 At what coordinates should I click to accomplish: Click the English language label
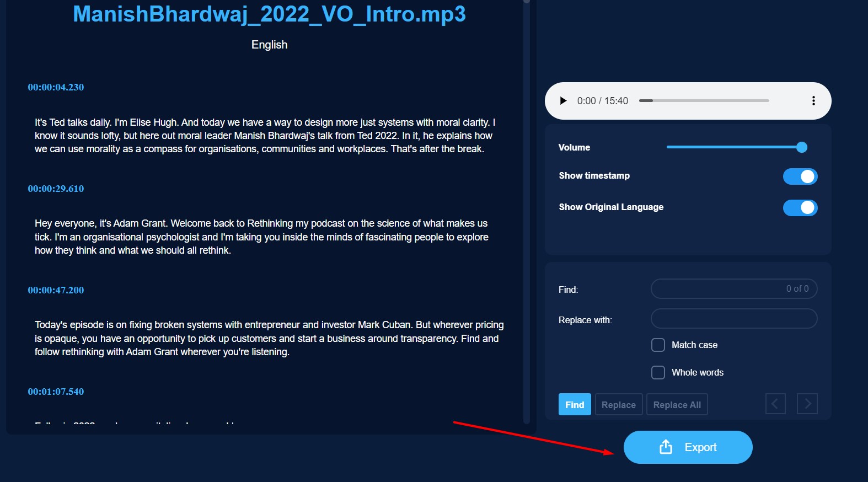pyautogui.click(x=269, y=45)
